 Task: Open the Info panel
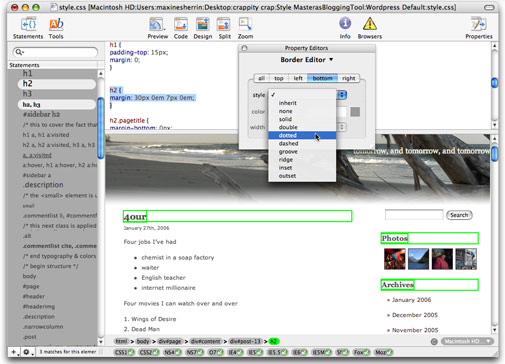345,28
